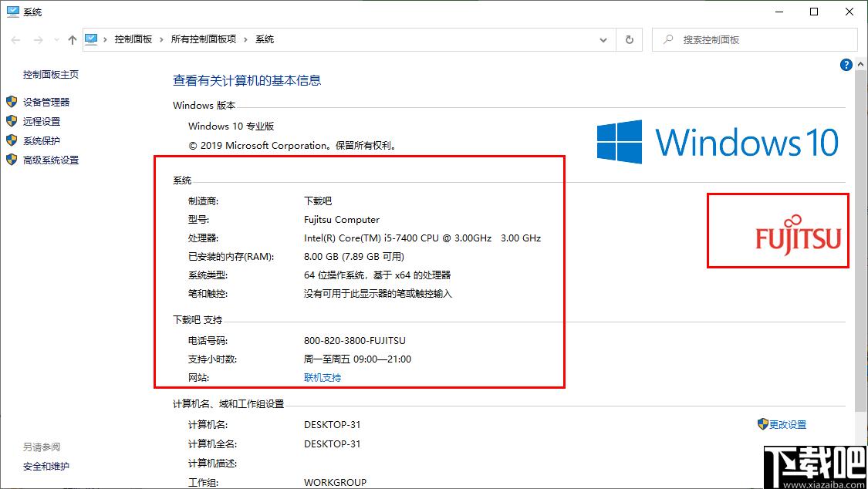The height and width of the screenshot is (489, 868).
Task: Click shield icon beside 设备管理器
Action: [12, 102]
